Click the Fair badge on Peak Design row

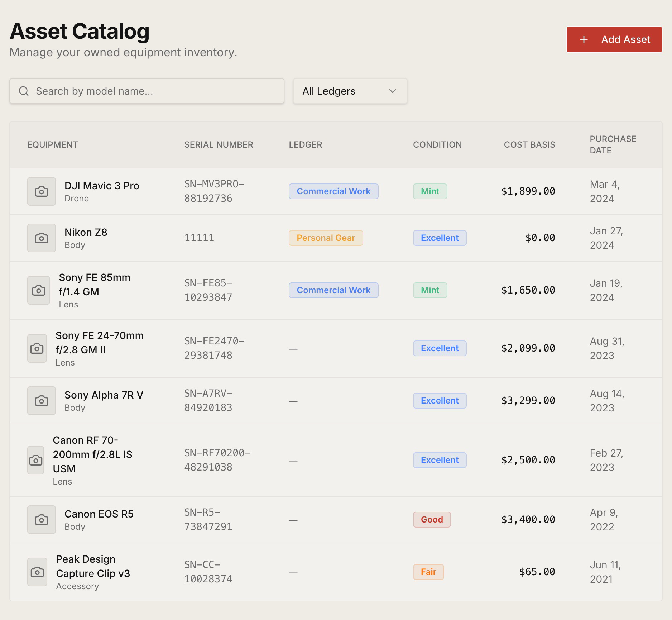[428, 572]
